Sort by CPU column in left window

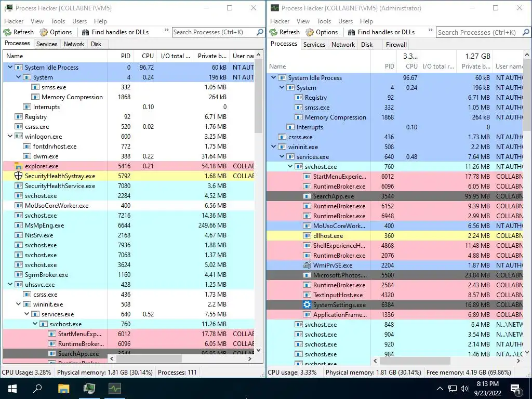pyautogui.click(x=144, y=56)
